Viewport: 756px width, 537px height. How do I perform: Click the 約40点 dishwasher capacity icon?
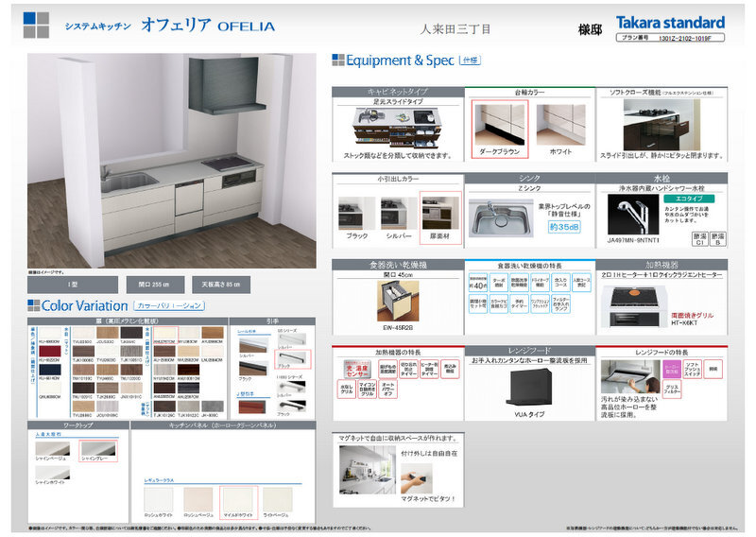click(478, 283)
